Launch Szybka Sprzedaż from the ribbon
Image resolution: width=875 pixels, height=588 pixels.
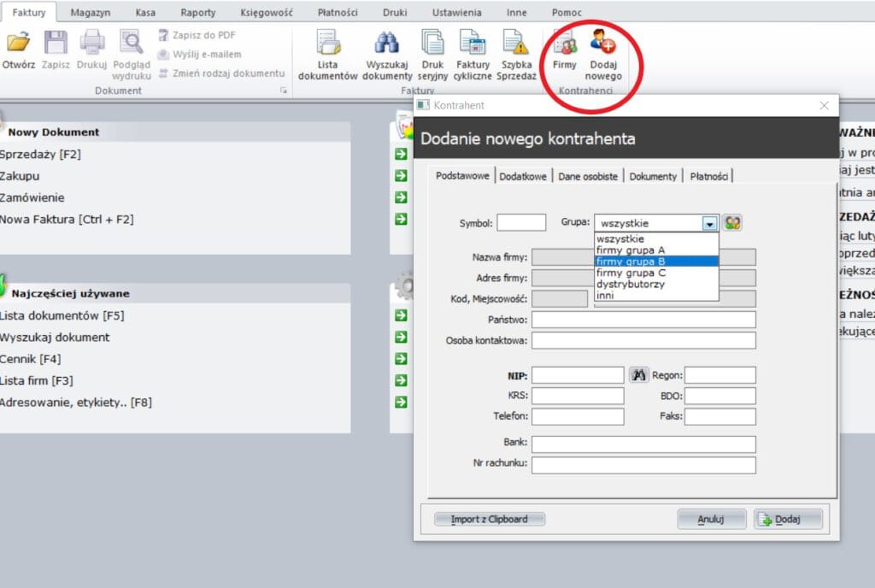[516, 44]
